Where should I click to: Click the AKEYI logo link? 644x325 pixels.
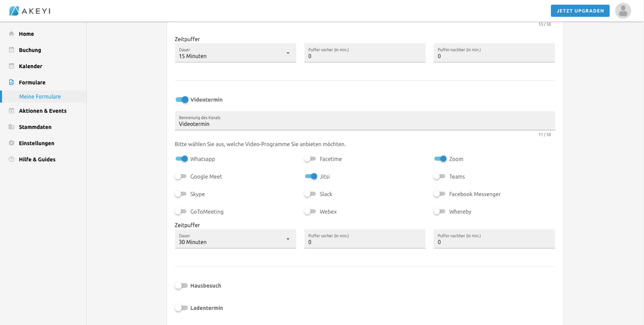(30, 11)
